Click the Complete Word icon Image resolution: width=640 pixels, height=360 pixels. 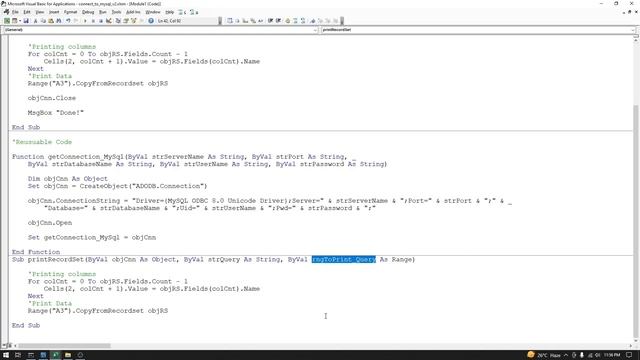click(260, 21)
